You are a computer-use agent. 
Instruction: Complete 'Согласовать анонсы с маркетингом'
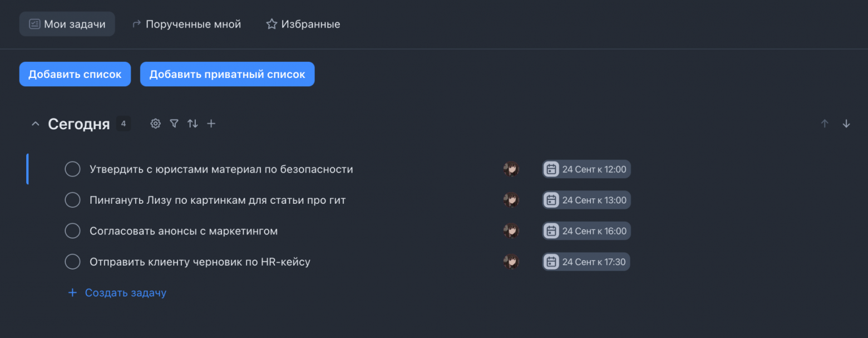72,231
